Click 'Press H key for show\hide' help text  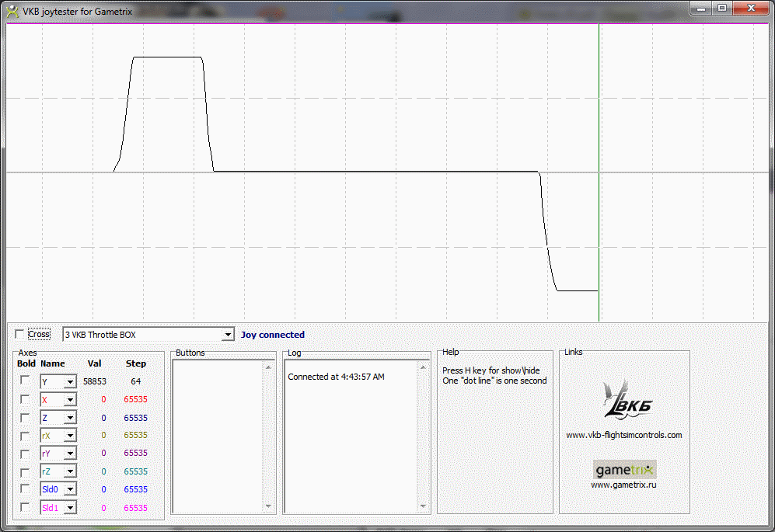490,370
